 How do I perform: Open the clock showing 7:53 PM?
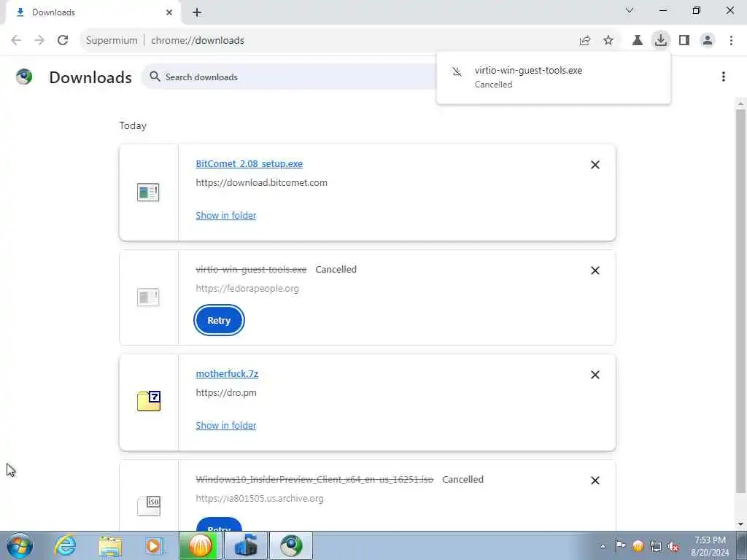click(x=710, y=546)
